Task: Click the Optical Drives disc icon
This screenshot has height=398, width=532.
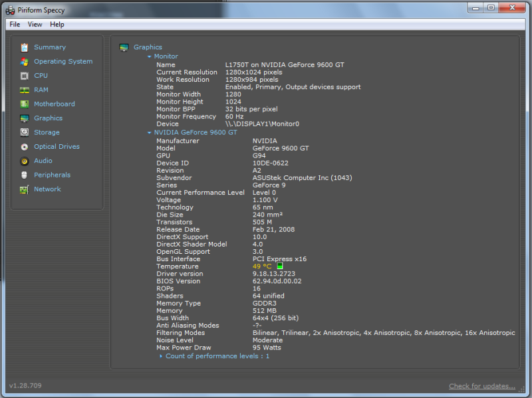Action: [24, 147]
